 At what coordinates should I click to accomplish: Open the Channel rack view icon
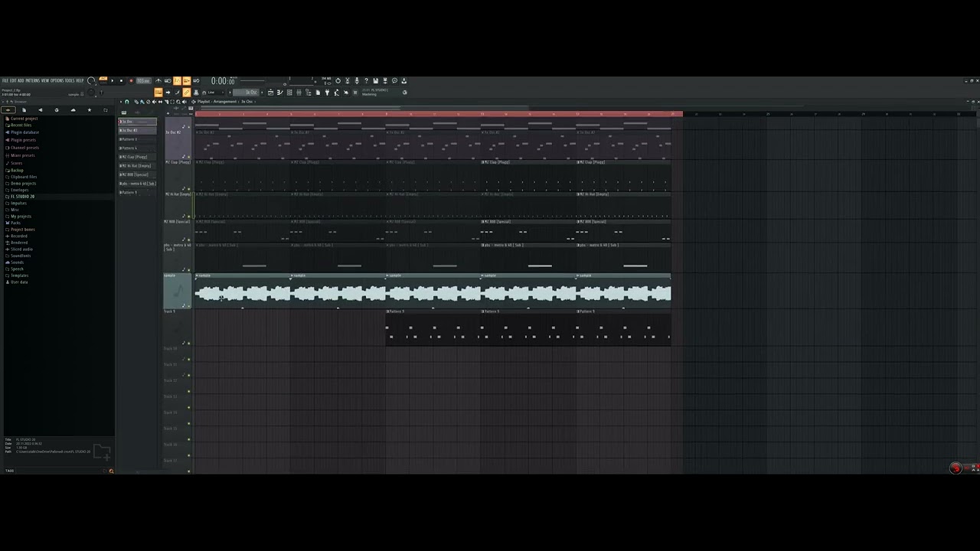[289, 93]
